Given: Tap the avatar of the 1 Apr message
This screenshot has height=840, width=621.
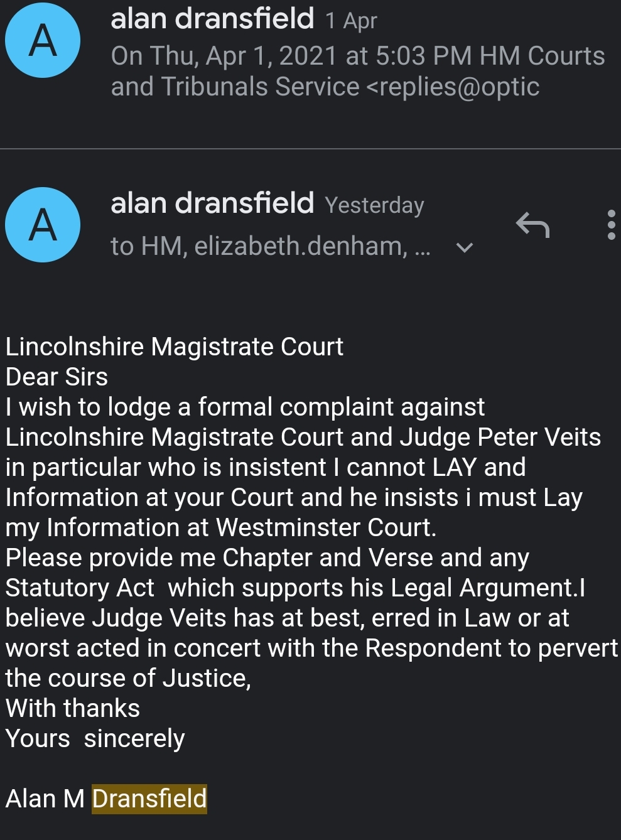Looking at the screenshot, I should click(43, 40).
